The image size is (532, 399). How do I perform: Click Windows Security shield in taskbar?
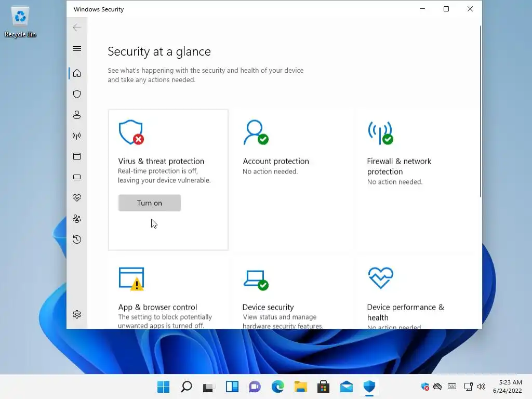click(x=369, y=387)
